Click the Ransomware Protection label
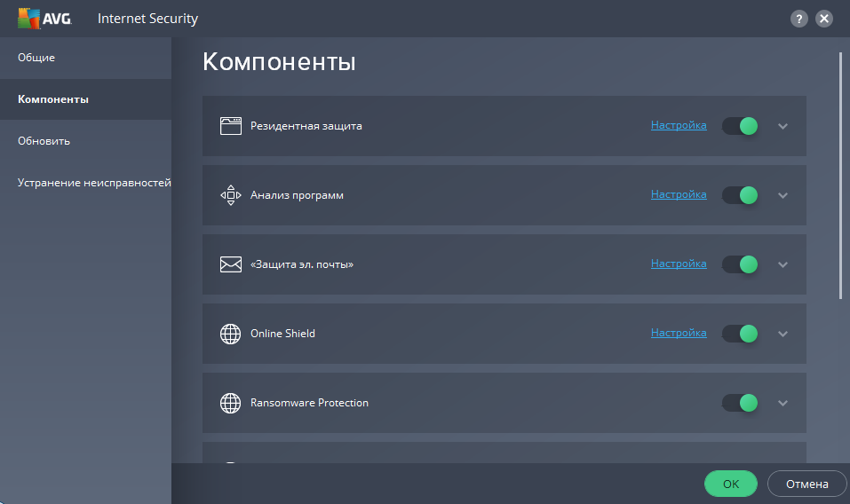 (309, 403)
